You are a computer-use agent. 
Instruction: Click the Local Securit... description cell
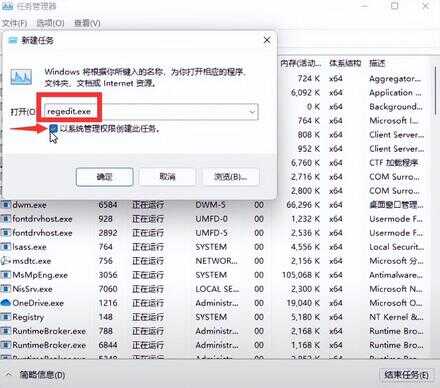click(x=396, y=247)
